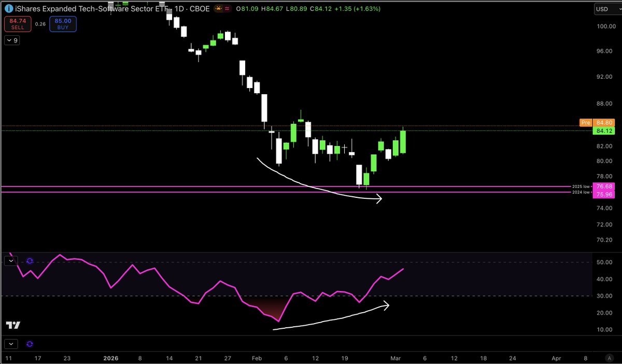The height and width of the screenshot is (364, 622).
Task: Collapse the RSI pane legend chevron
Action: tap(10, 261)
